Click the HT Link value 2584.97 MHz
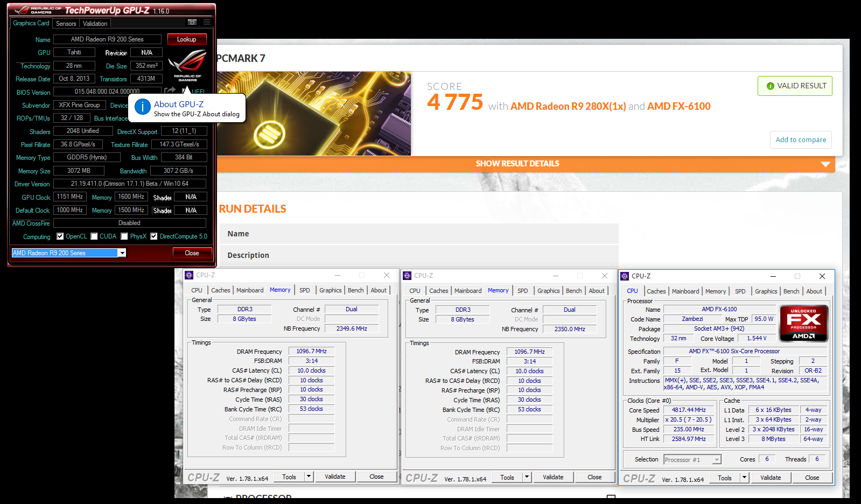The height and width of the screenshot is (504, 861). (x=689, y=439)
